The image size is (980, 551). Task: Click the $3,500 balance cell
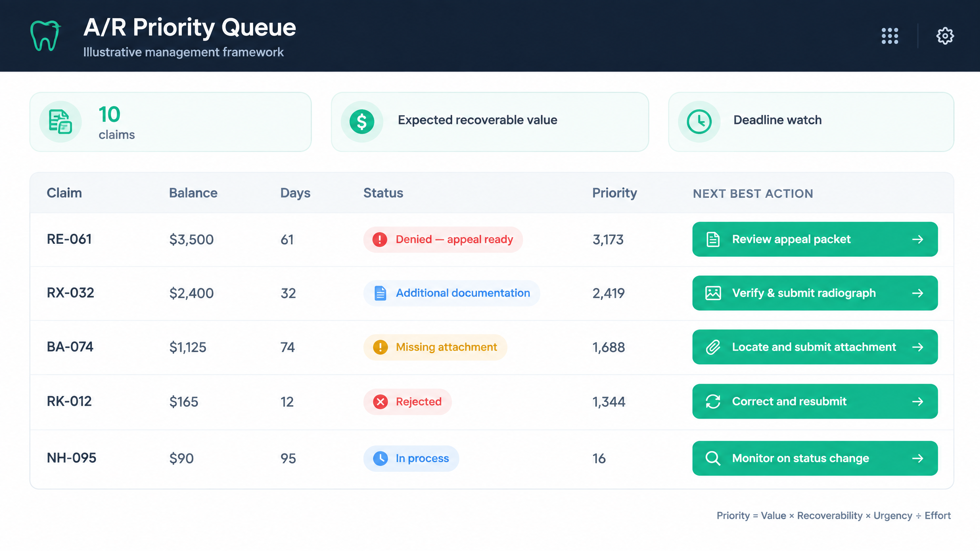pos(191,240)
